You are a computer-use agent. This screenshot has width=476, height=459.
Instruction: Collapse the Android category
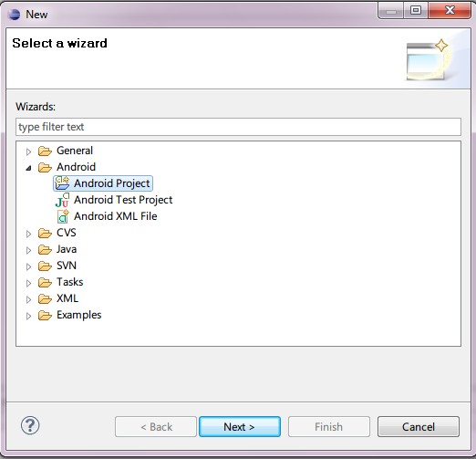28,168
